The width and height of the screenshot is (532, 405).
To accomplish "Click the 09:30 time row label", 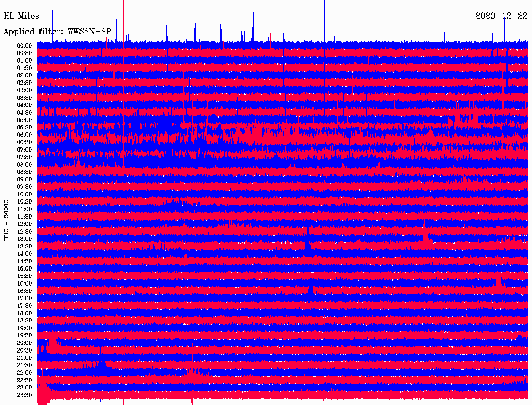I will click(x=24, y=187).
